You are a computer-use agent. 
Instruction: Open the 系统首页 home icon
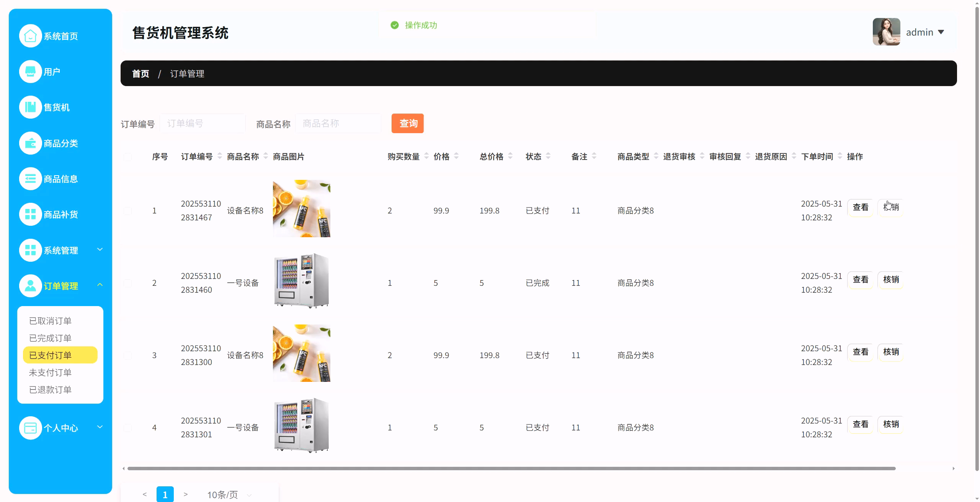(30, 36)
